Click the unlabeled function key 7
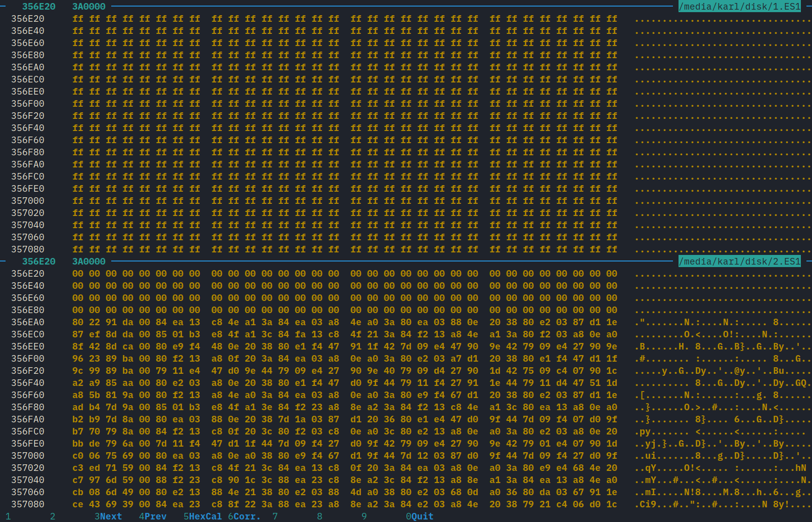812x522 pixels. [x=275, y=516]
